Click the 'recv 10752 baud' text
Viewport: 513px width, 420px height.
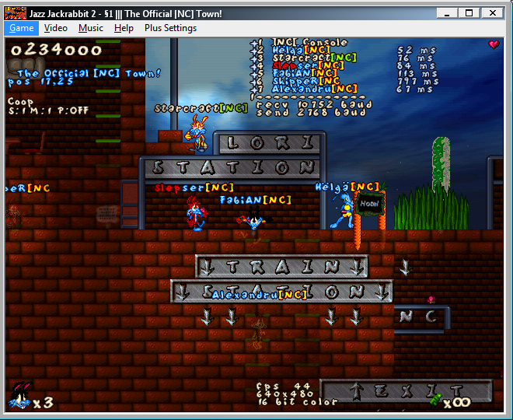click(x=314, y=104)
